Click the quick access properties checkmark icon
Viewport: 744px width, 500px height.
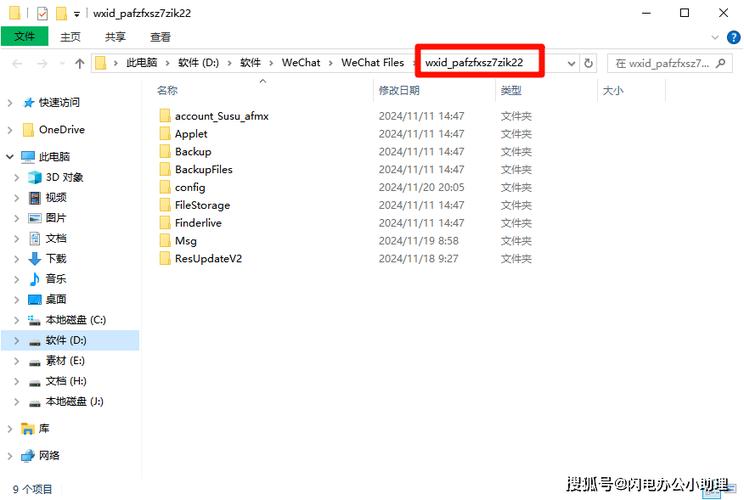tap(42, 13)
